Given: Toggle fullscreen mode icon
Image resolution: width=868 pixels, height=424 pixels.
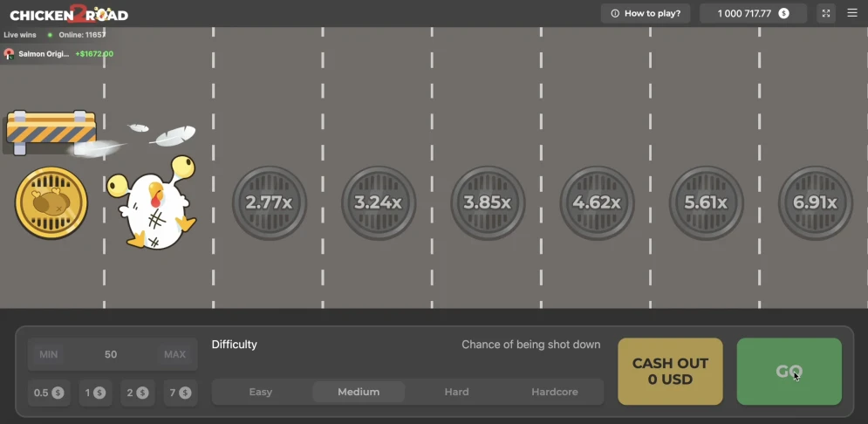Looking at the screenshot, I should tap(826, 13).
